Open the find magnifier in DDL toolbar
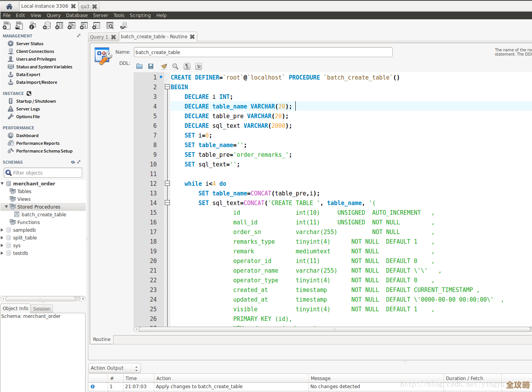532x392 pixels. click(x=175, y=66)
